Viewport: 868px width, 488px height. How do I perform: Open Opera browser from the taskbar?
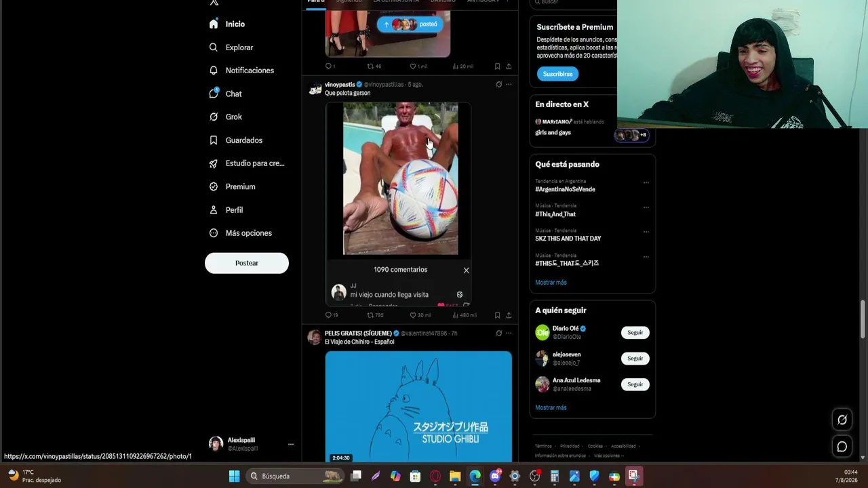(x=435, y=476)
